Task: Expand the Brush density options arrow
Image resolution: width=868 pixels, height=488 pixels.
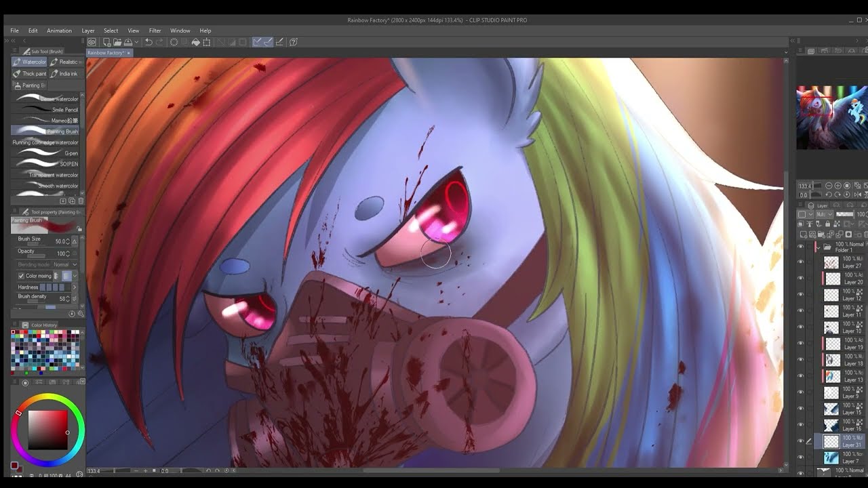Action: coord(75,298)
